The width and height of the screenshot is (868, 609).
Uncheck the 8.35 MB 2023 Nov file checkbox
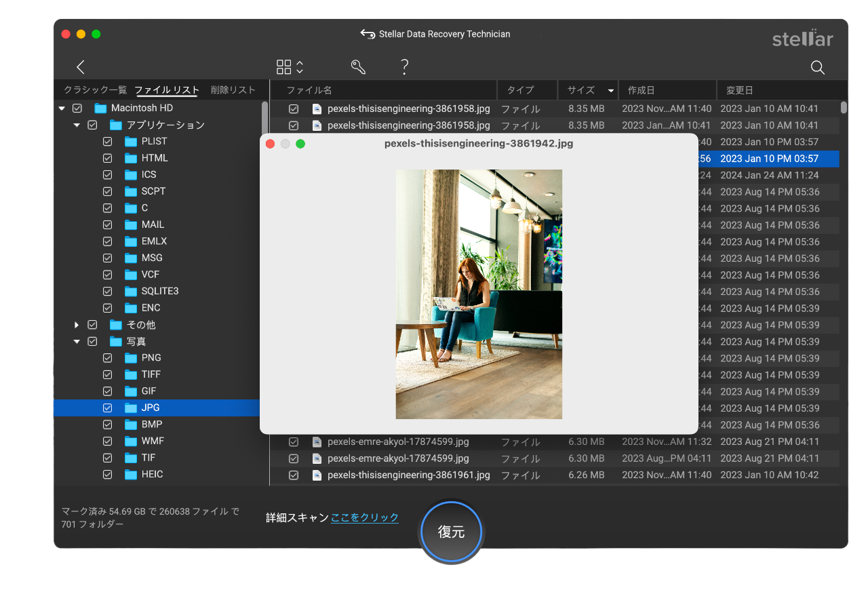294,109
